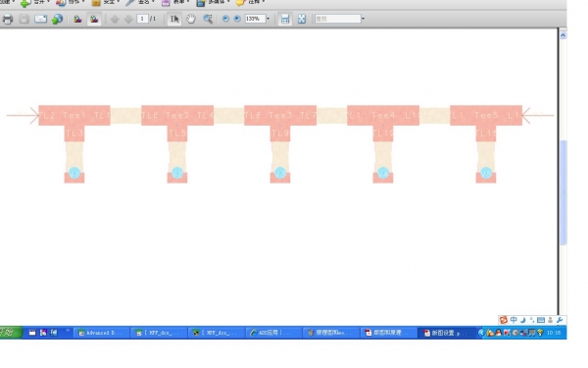The image size is (588, 368).
Task: Click the Print icon in toolbar
Action: (x=8, y=19)
